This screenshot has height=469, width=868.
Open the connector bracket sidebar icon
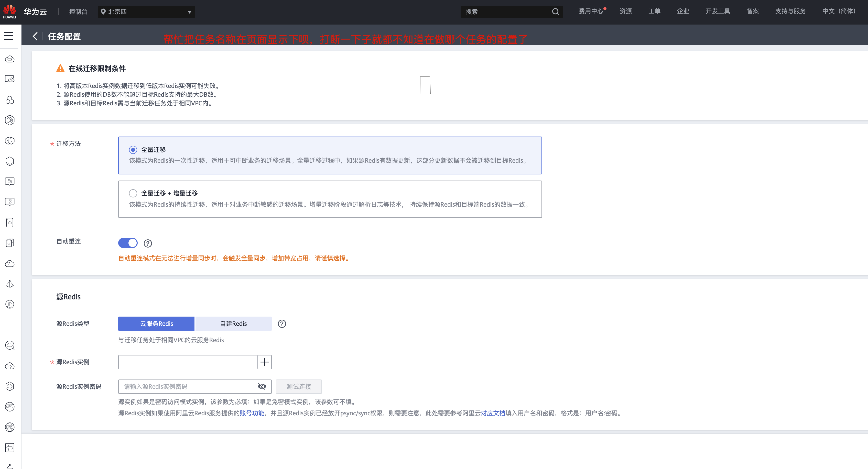pos(10,448)
